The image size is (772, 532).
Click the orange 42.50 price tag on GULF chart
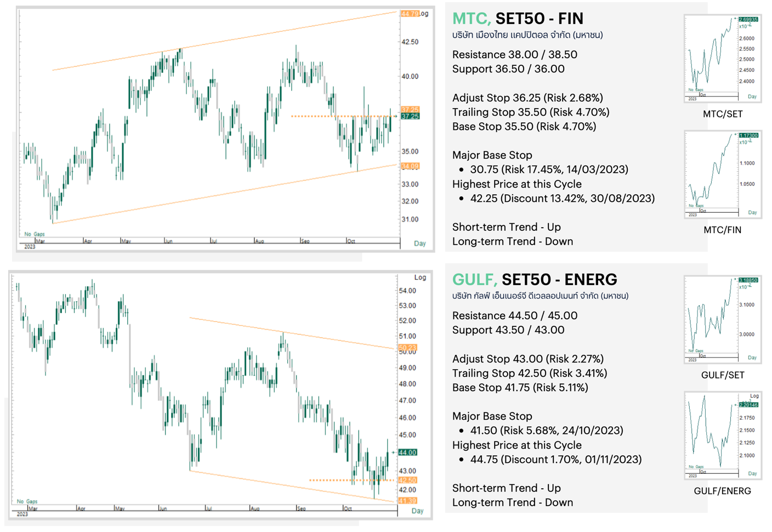pyautogui.click(x=408, y=480)
